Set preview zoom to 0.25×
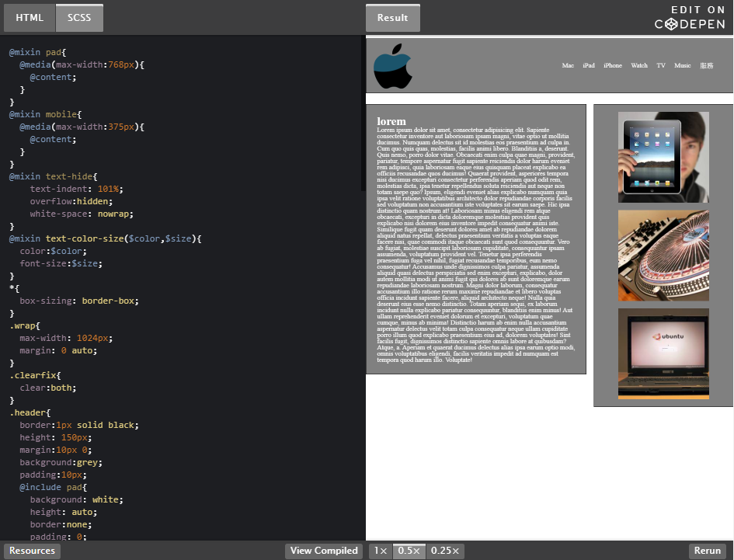The height and width of the screenshot is (560, 734). click(x=445, y=551)
